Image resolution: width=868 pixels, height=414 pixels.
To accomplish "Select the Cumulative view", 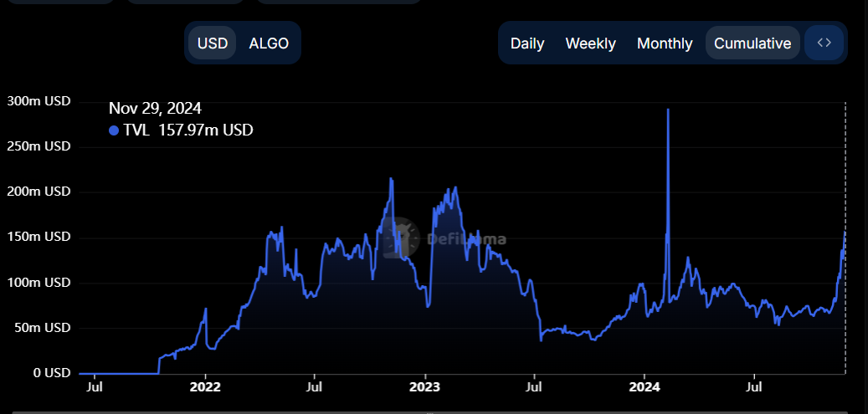I will click(752, 43).
